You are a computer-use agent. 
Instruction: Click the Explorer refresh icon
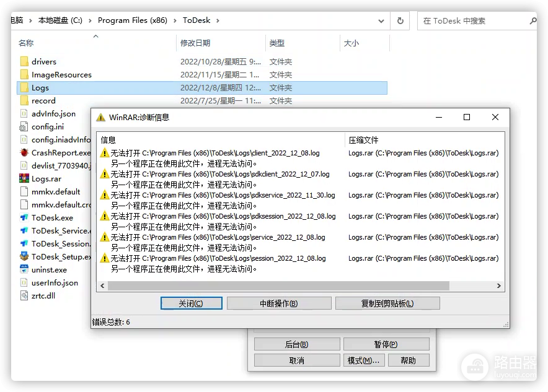[x=400, y=20]
